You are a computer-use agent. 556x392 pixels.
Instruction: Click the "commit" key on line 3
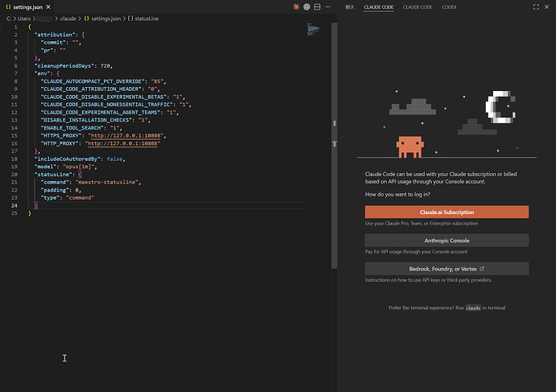coord(53,43)
